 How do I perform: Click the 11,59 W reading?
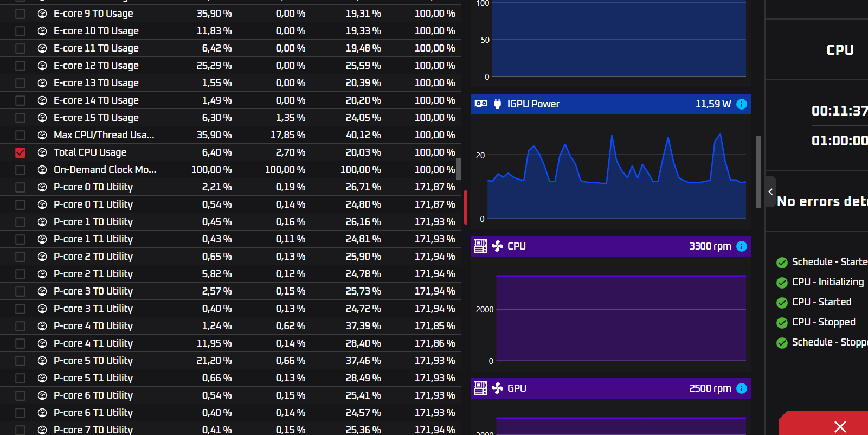[x=713, y=104]
